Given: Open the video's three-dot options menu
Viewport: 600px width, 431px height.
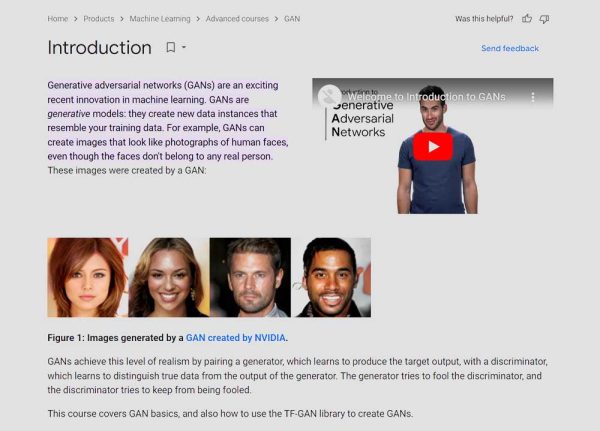Looking at the screenshot, I should click(533, 97).
